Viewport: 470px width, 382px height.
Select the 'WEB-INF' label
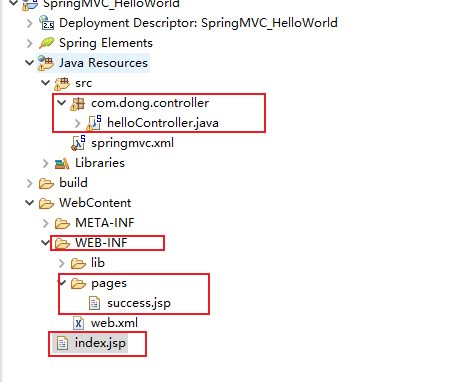(101, 243)
